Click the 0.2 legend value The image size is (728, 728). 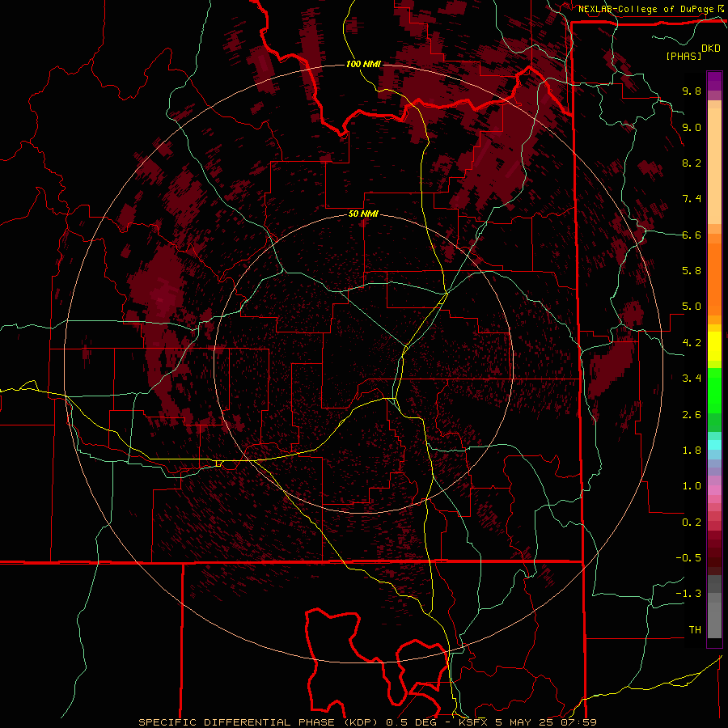(692, 523)
